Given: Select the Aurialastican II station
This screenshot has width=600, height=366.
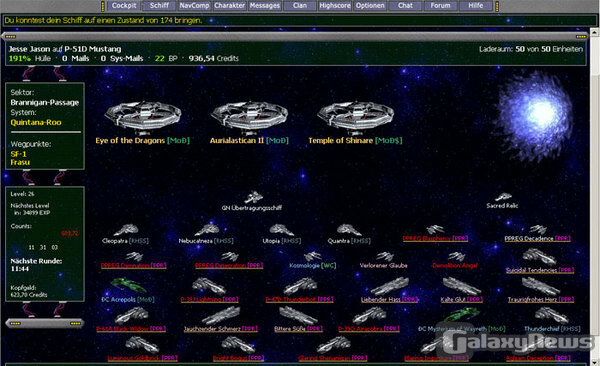Looking at the screenshot, I should [x=249, y=117].
